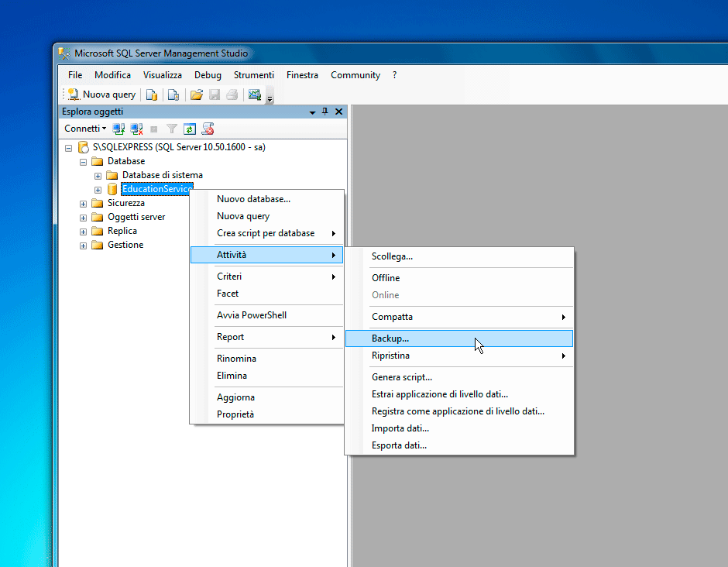Click the stop icon in Esplora oggetti
This screenshot has height=567, width=728.
pos(154,129)
